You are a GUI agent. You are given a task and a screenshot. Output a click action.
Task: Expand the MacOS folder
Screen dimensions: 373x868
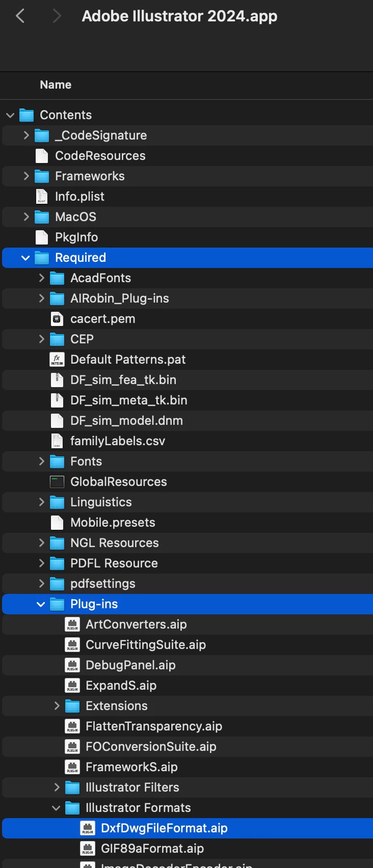pyautogui.click(x=26, y=217)
